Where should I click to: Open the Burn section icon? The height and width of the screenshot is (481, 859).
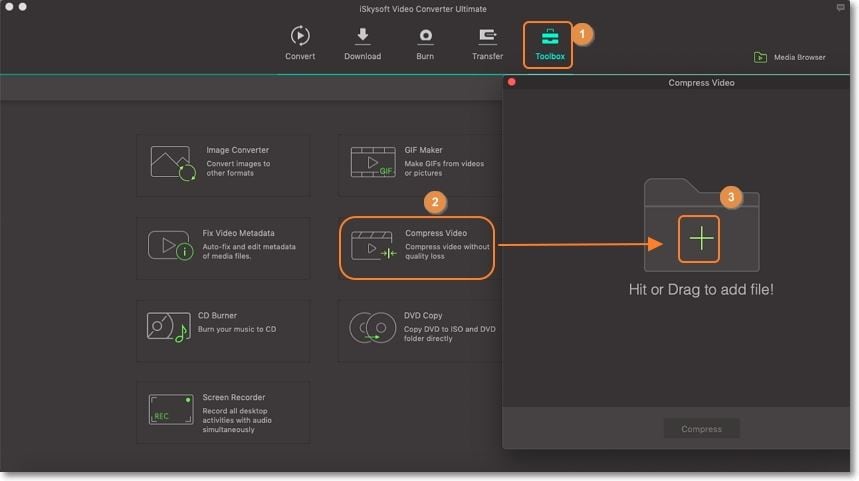tap(425, 36)
